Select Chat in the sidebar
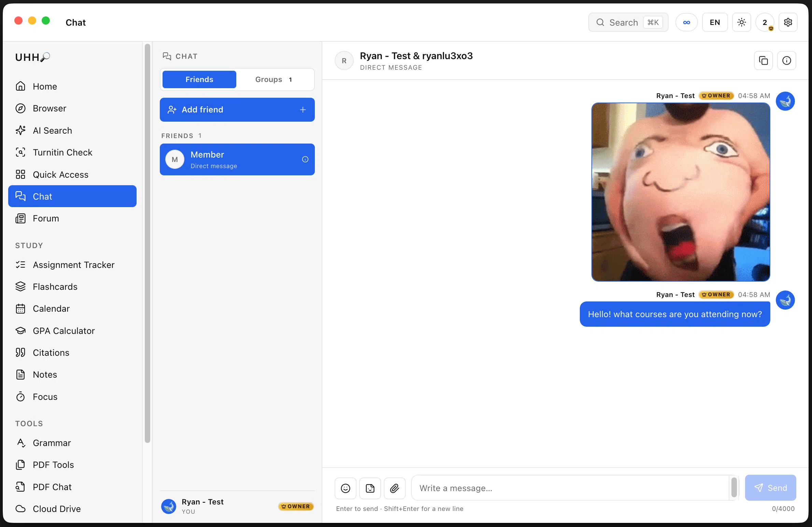 [x=72, y=196]
